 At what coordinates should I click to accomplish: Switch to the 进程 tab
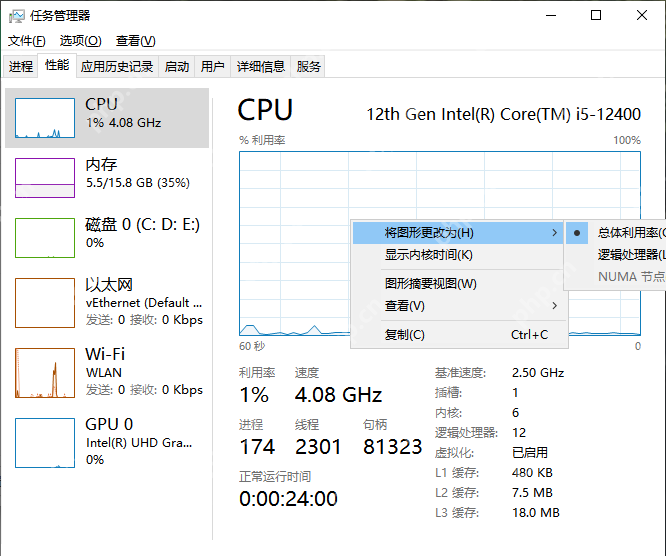[x=21, y=67]
